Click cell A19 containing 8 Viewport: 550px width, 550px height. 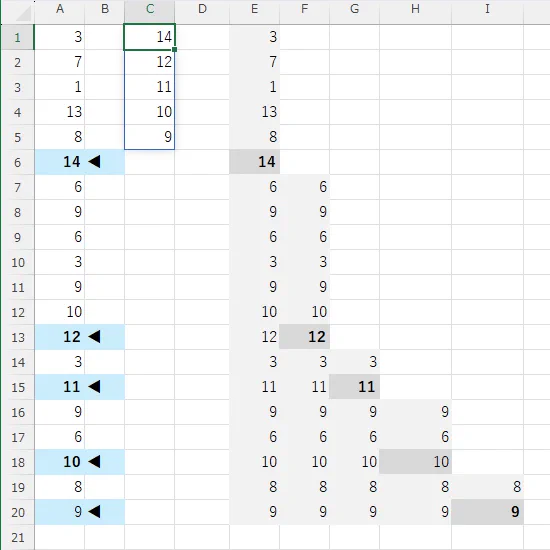coord(60,487)
